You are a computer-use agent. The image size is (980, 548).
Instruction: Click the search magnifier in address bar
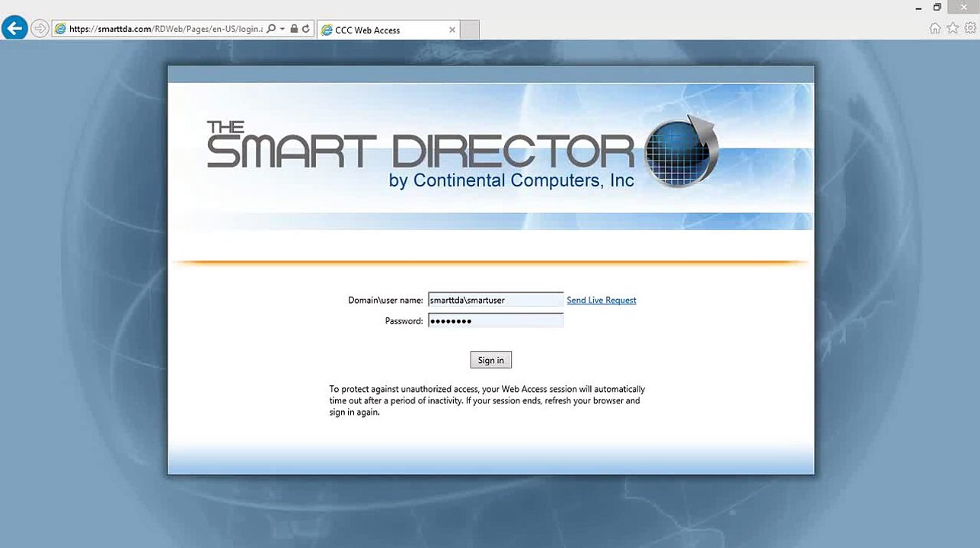click(x=271, y=29)
